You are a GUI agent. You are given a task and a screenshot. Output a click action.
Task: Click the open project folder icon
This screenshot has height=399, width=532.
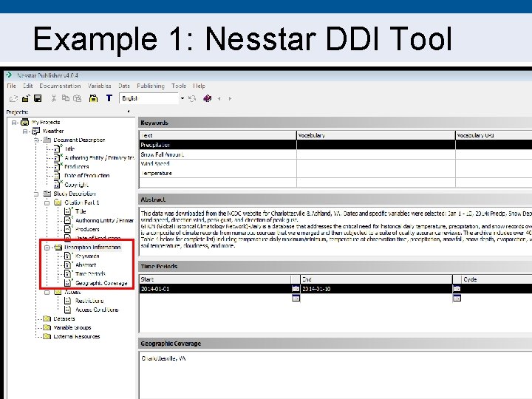coord(26,98)
